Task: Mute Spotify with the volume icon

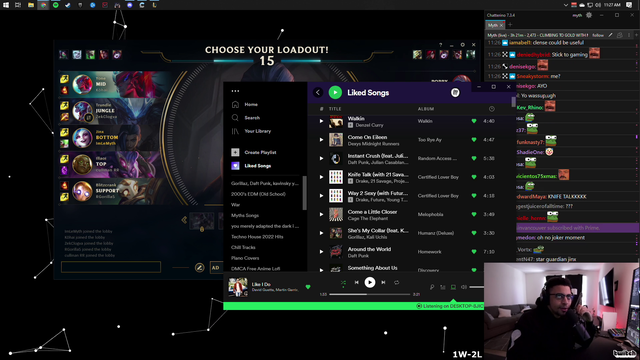Action: (x=464, y=287)
